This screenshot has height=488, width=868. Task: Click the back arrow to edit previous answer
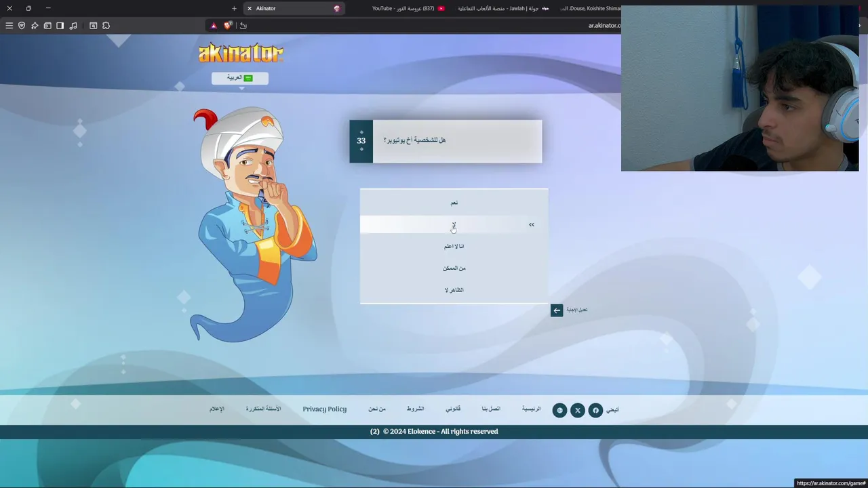(557, 310)
